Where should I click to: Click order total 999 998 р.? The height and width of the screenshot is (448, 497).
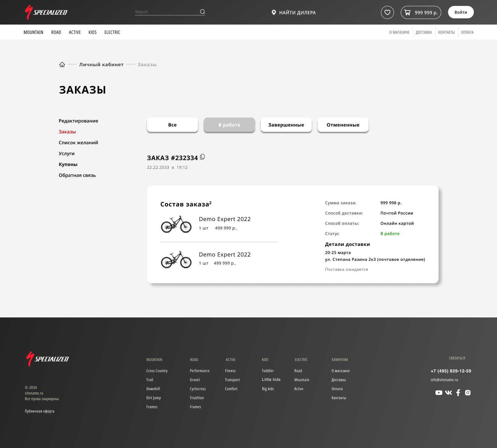(x=391, y=203)
